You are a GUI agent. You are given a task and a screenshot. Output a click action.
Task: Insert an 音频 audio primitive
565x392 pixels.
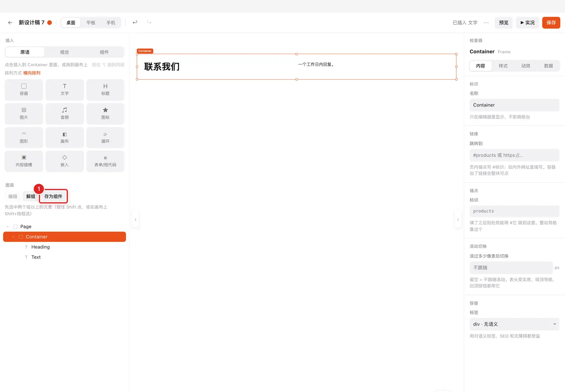[65, 114]
